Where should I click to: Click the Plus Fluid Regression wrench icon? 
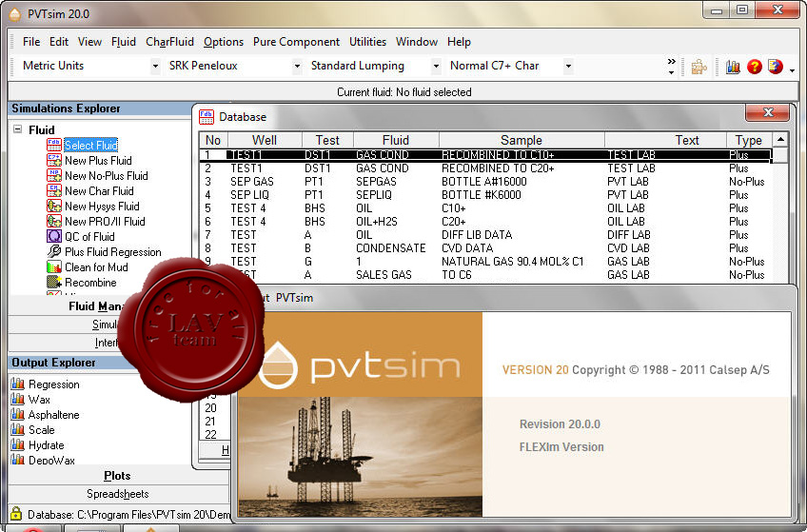pyautogui.click(x=54, y=252)
